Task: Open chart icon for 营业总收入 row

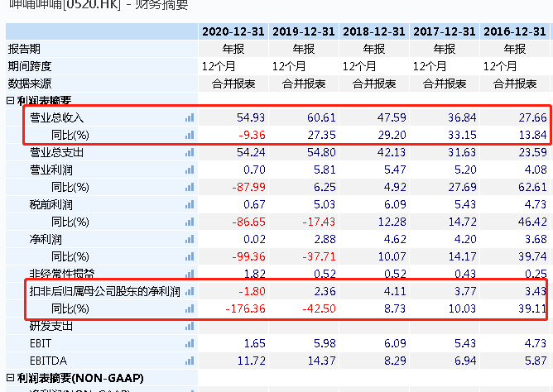Action: click(190, 118)
